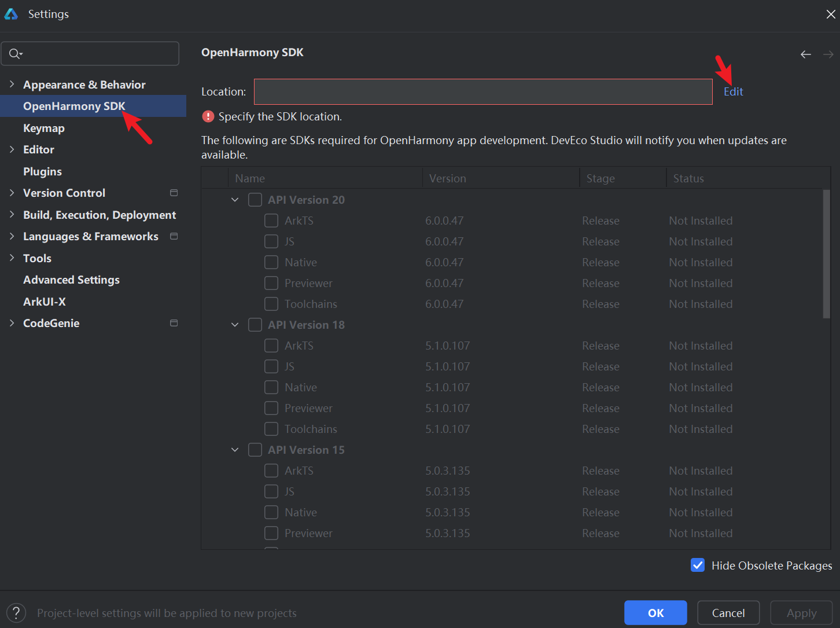This screenshot has height=628, width=840.
Task: Check the API Version 18 checkbox
Action: [255, 325]
